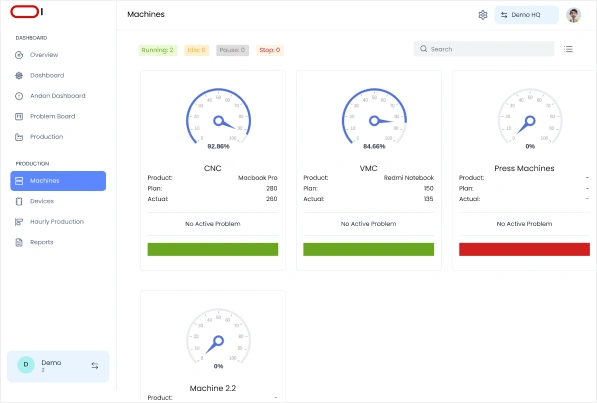Click the Hourly Production icon
This screenshot has width=597, height=403.
coord(19,222)
